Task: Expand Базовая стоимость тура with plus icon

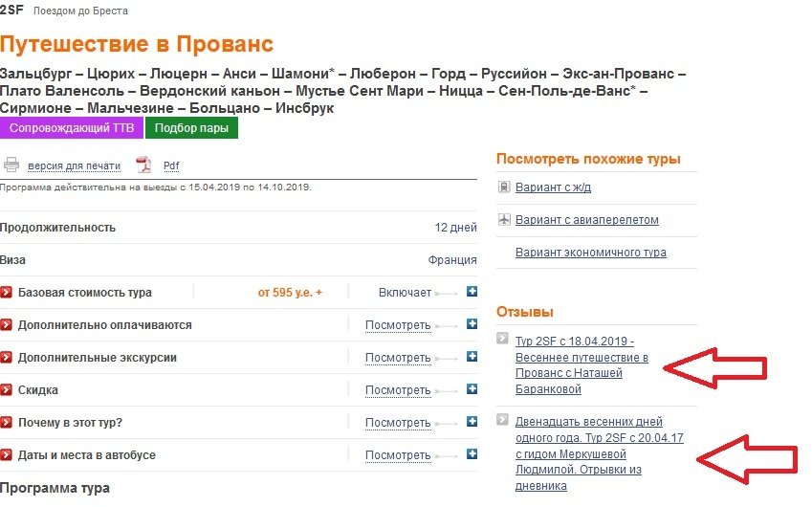Action: pyautogui.click(x=472, y=293)
